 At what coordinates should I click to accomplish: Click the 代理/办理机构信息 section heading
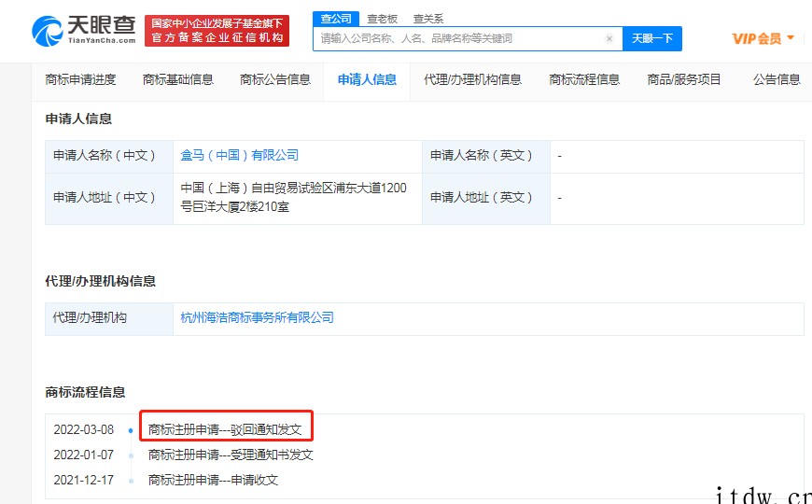click(101, 281)
